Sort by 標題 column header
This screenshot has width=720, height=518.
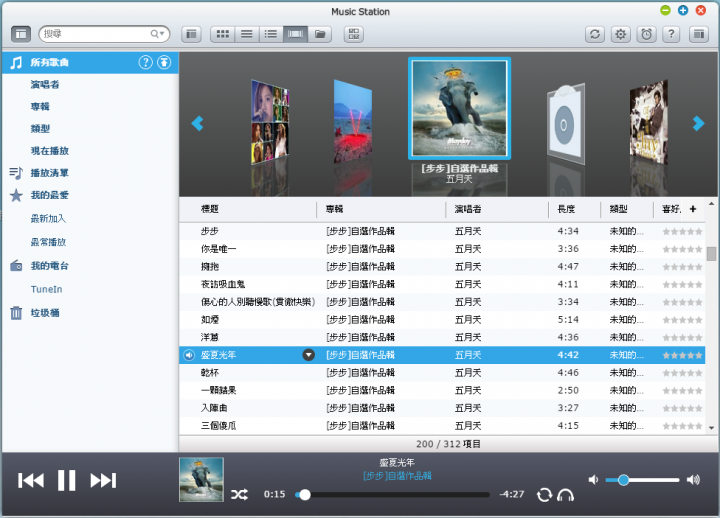click(210, 209)
